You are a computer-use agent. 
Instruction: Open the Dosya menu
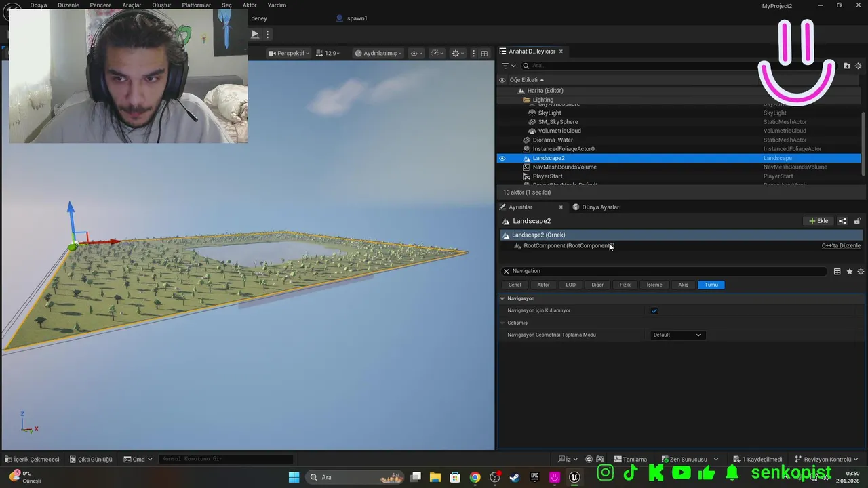click(39, 5)
